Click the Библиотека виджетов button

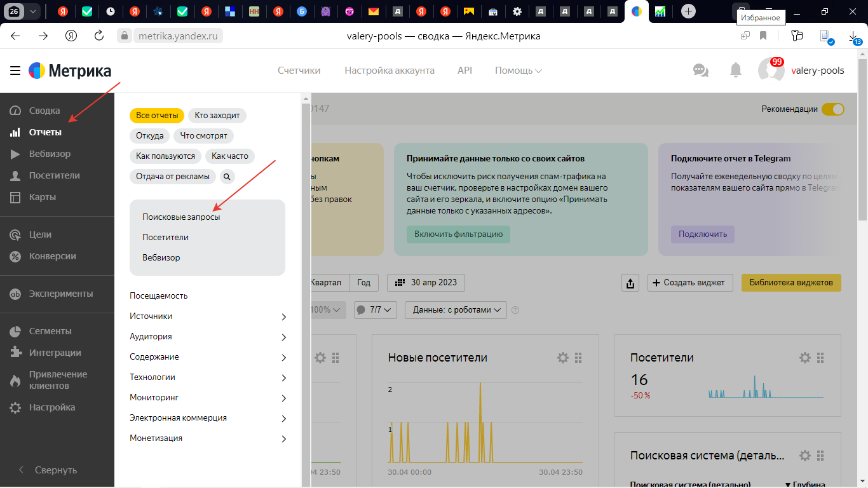790,283
